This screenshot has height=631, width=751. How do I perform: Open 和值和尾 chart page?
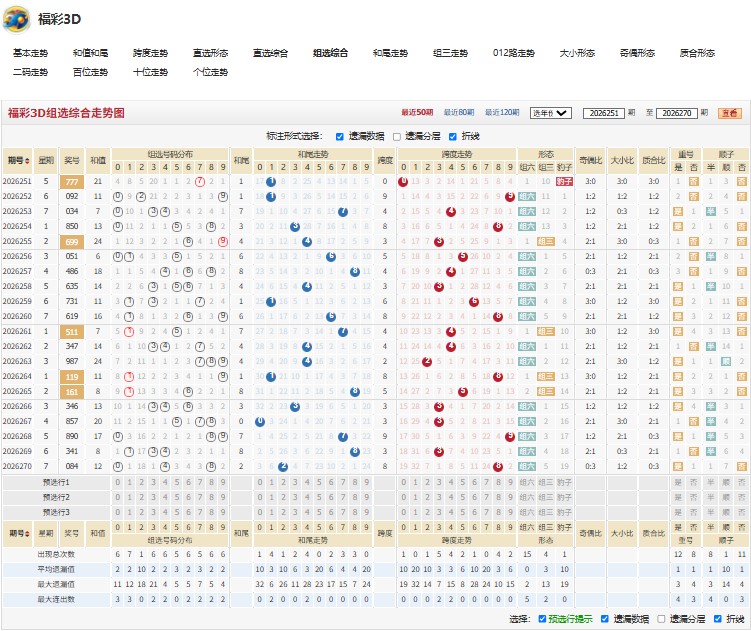pyautogui.click(x=91, y=53)
